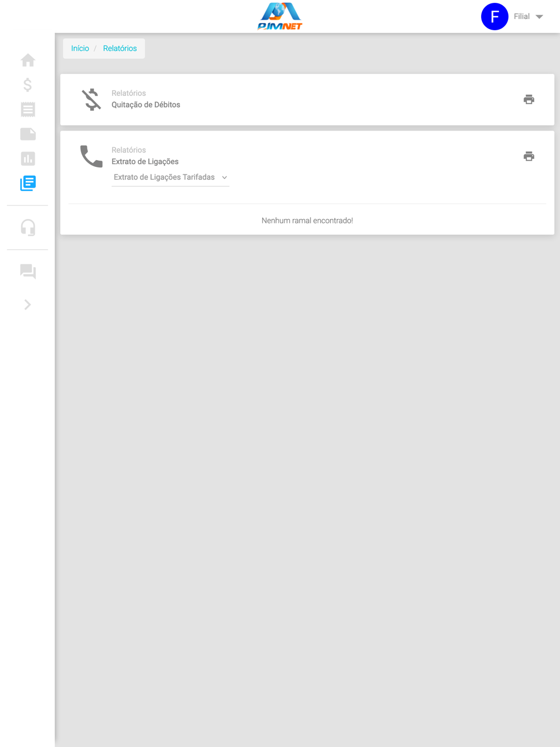Go to Início breadcrumb link

tap(80, 49)
